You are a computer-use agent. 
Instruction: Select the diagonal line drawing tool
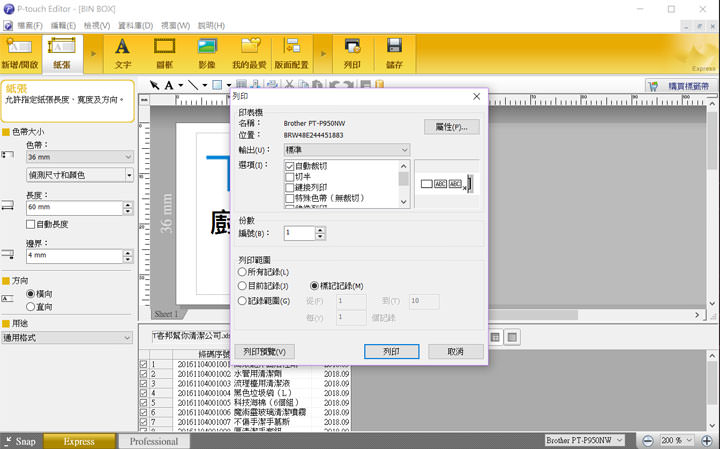193,85
